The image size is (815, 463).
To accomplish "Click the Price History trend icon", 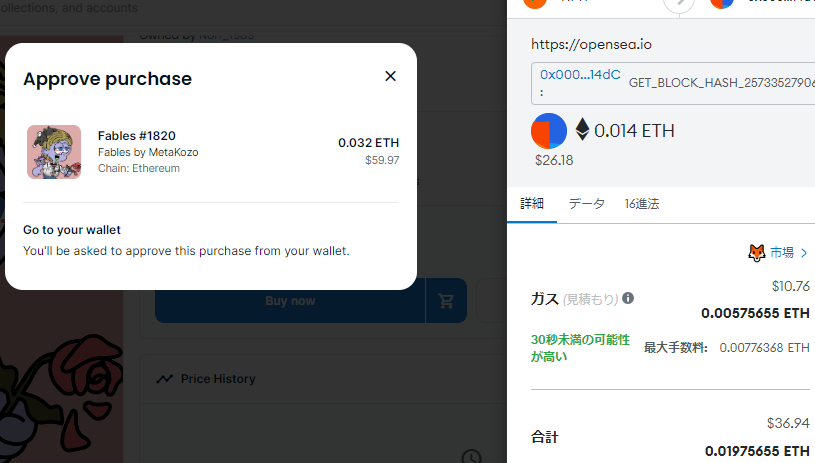I will click(x=165, y=379).
